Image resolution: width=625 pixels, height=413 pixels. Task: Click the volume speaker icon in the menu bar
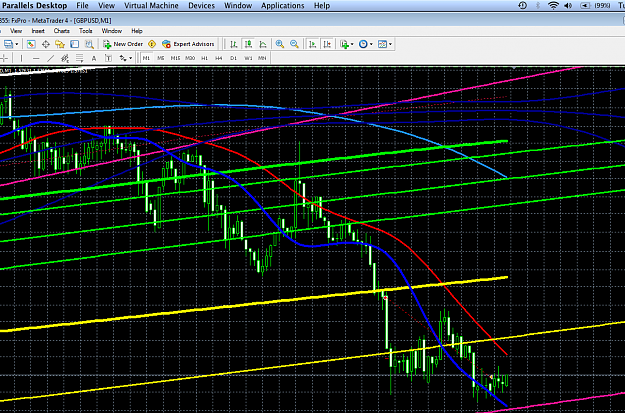point(568,5)
